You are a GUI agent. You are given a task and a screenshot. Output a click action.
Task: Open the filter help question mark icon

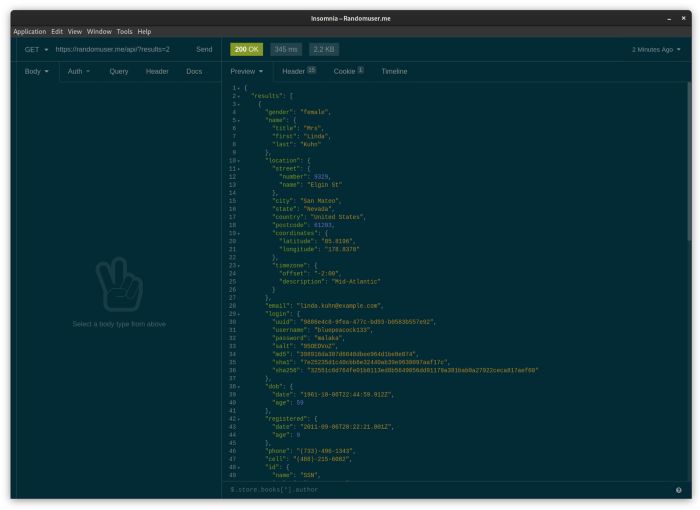[x=679, y=490]
